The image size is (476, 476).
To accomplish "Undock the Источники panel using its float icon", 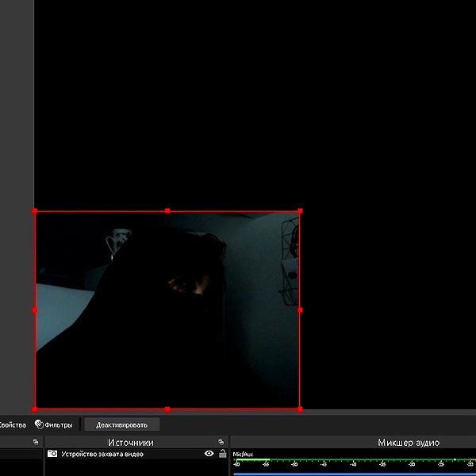I will (221, 443).
